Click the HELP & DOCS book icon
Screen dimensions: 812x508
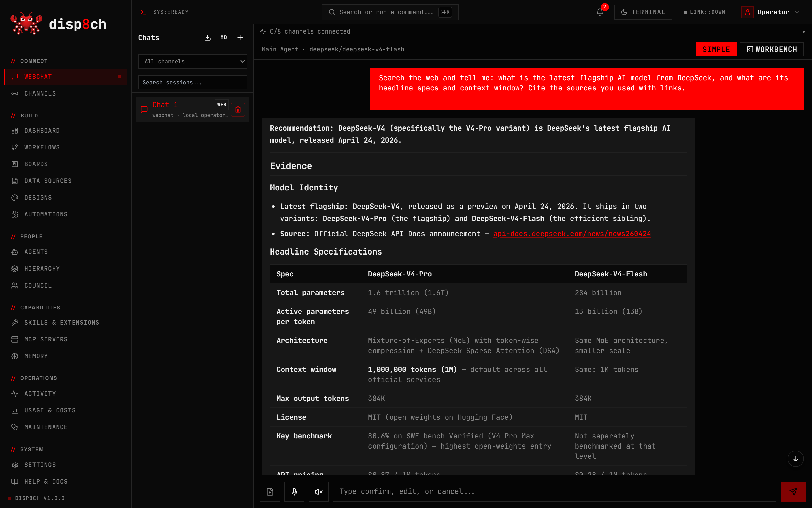(15, 482)
